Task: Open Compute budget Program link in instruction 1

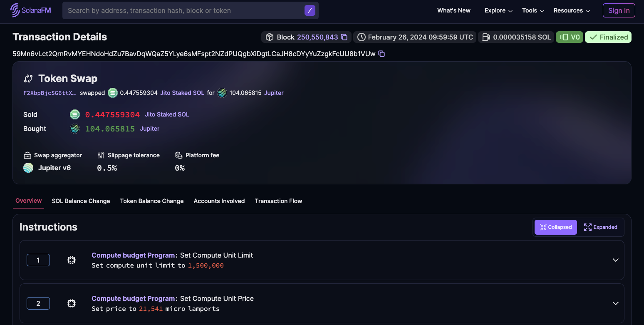Action: coord(133,255)
